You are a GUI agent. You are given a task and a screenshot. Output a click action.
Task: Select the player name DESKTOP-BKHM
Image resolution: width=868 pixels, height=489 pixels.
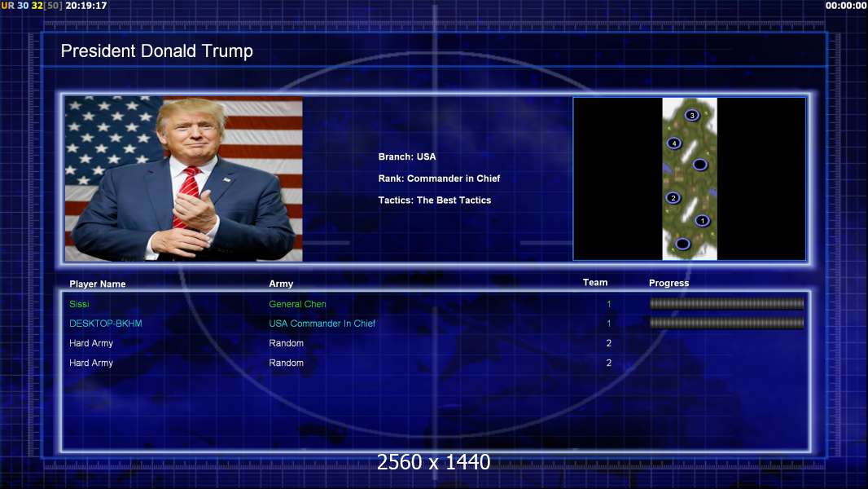coord(106,324)
